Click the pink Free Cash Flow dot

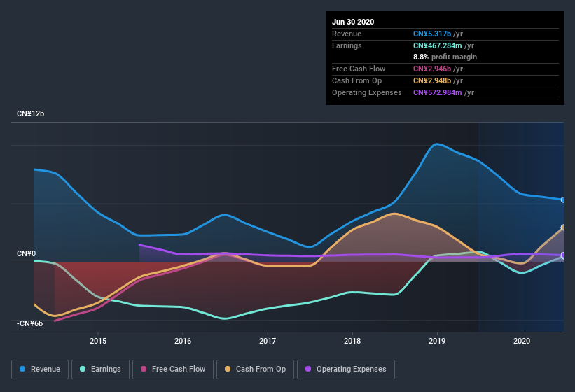(x=144, y=369)
